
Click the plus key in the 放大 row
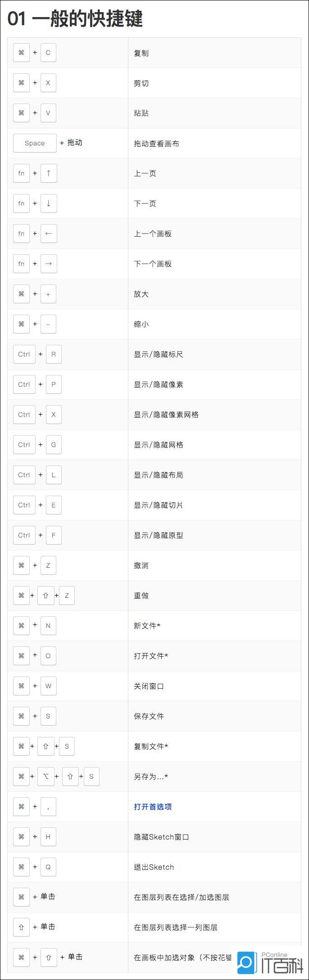(48, 294)
